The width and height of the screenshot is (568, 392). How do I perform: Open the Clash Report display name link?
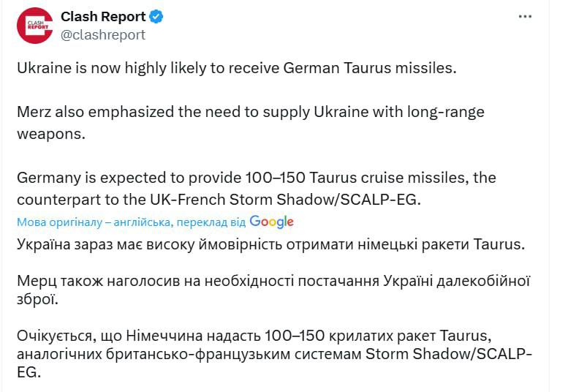[102, 17]
